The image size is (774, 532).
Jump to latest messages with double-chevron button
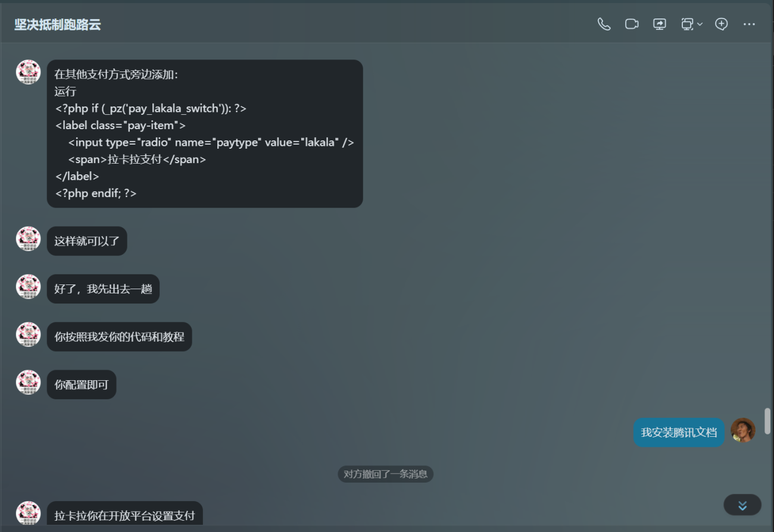pyautogui.click(x=742, y=505)
